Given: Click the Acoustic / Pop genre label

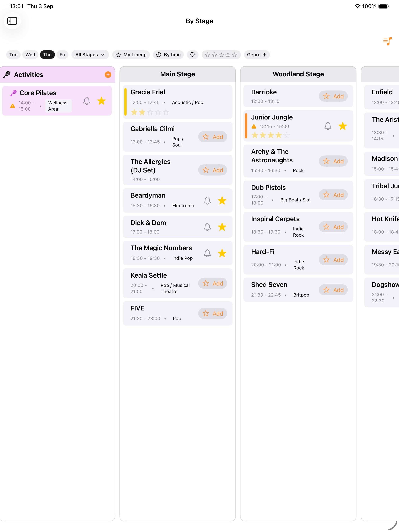Looking at the screenshot, I should (x=188, y=102).
